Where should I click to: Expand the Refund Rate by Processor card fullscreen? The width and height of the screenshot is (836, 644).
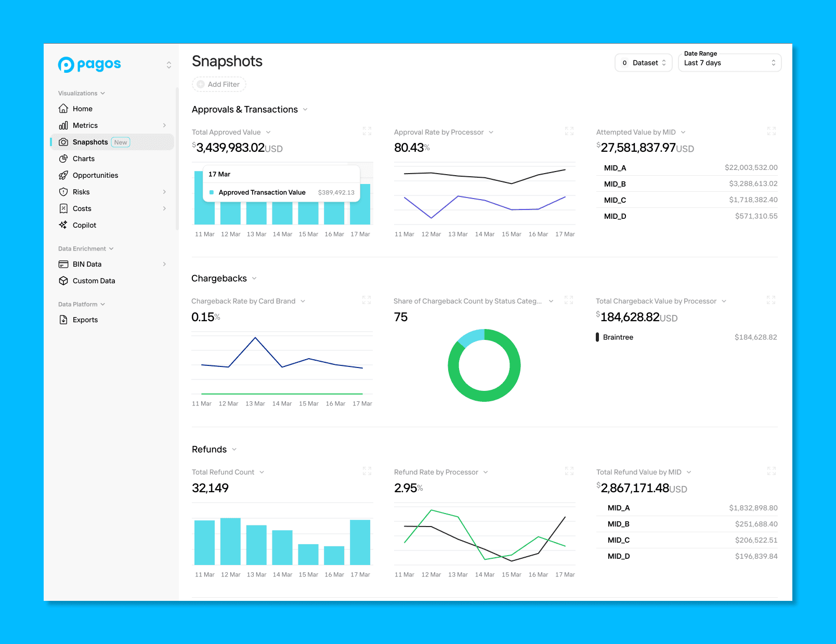pos(569,471)
